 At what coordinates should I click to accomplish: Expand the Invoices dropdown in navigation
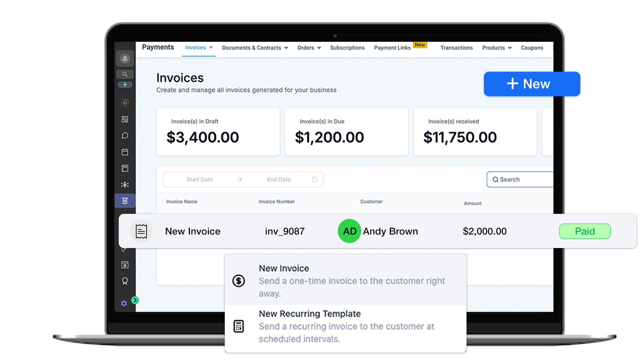coord(199,48)
